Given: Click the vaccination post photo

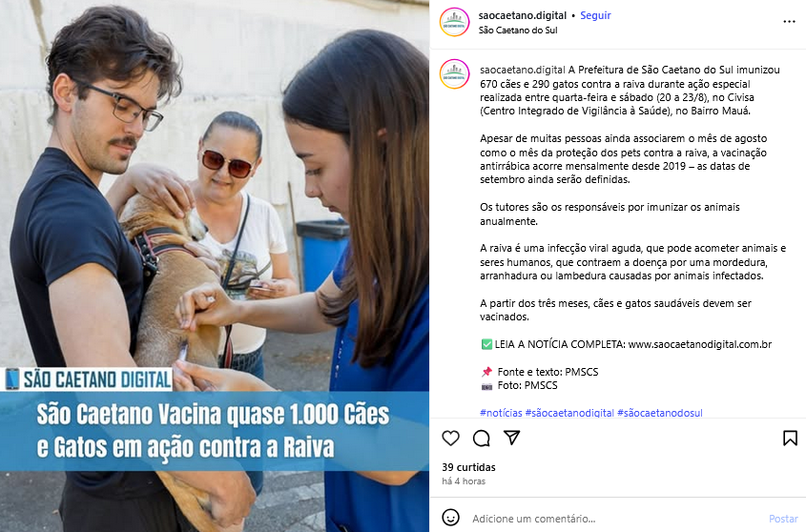Looking at the screenshot, I should click(215, 266).
